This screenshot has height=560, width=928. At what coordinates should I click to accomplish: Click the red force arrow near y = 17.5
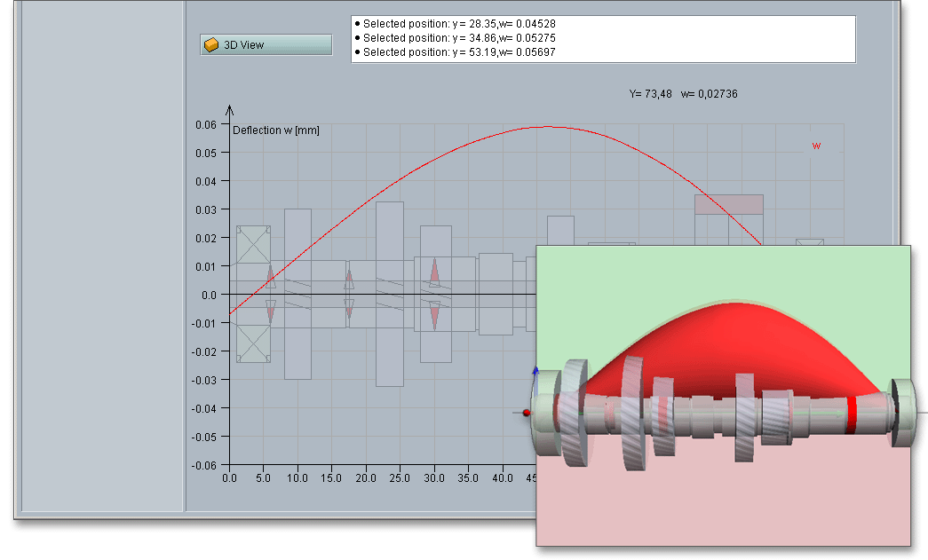tap(349, 279)
